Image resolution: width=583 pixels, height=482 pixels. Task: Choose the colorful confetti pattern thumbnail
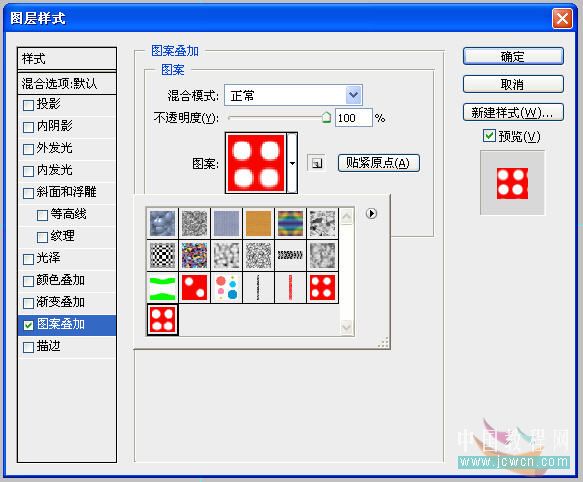194,255
